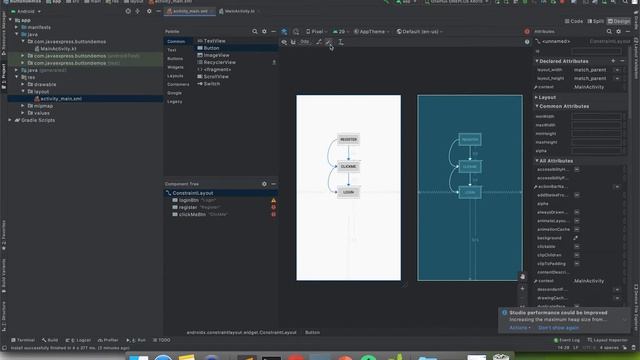Select the Buttons palette category
This screenshot has width=640, height=360.
point(175,59)
